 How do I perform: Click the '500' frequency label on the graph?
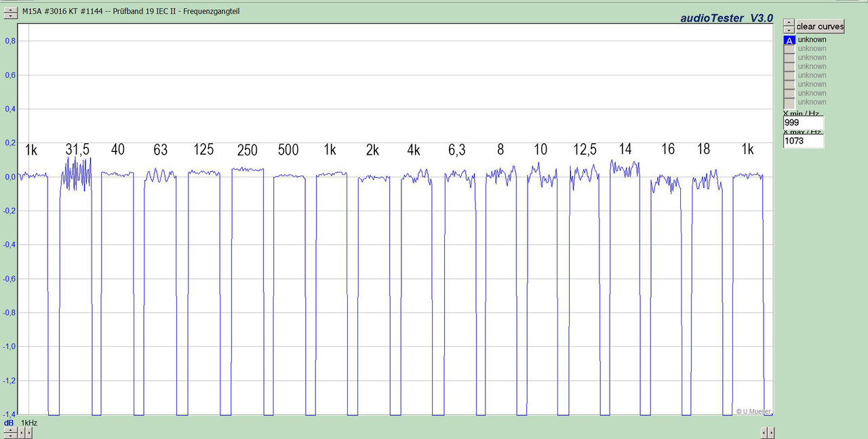(x=288, y=150)
